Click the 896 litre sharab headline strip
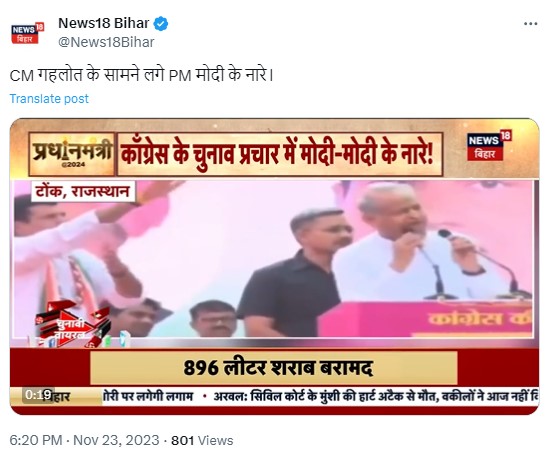Screen dimensions: 555x449 pyautogui.click(x=274, y=368)
